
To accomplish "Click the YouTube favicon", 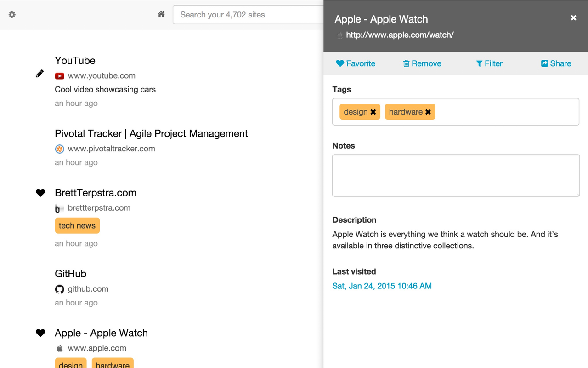I will point(59,76).
